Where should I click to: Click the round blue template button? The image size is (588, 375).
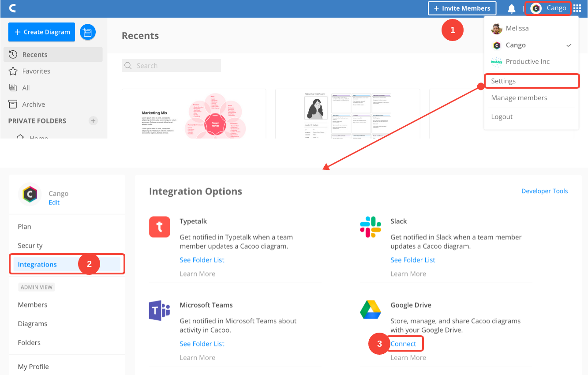click(88, 32)
